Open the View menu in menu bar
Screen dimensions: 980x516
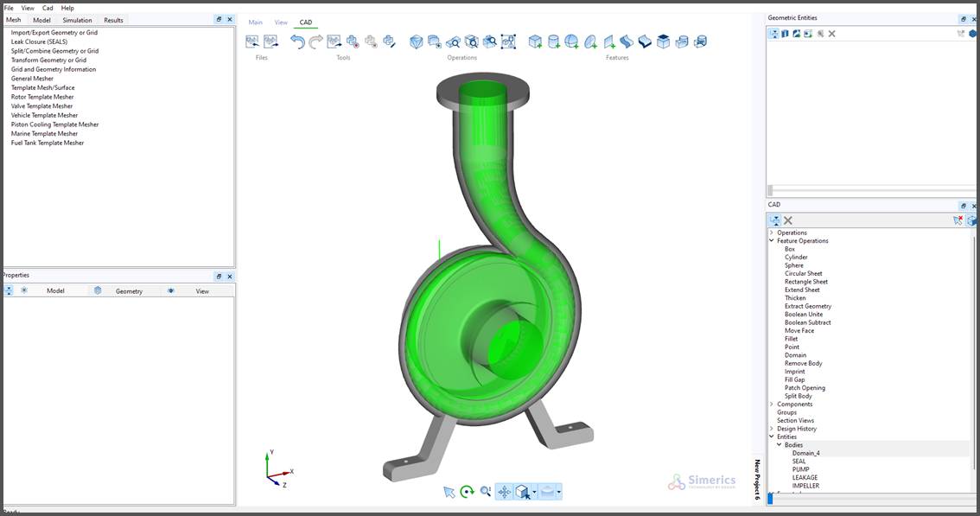pos(29,8)
